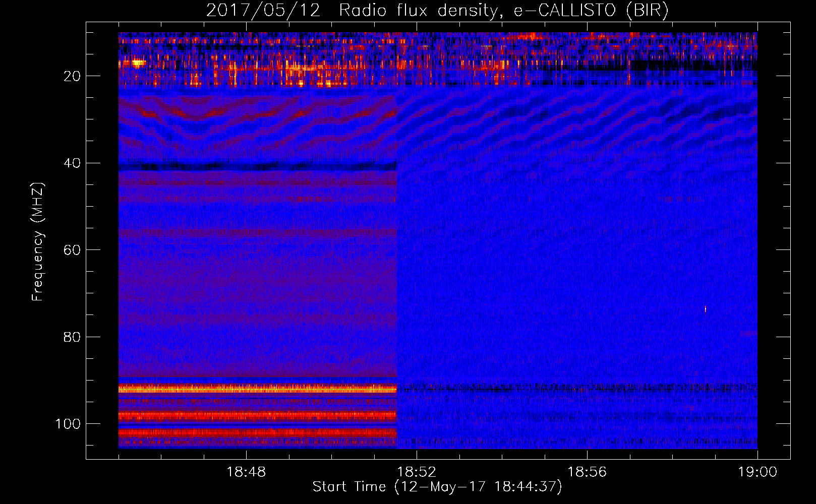The image size is (816, 504).
Task: Click the 18:56 time tick label
Action: pyautogui.click(x=587, y=472)
